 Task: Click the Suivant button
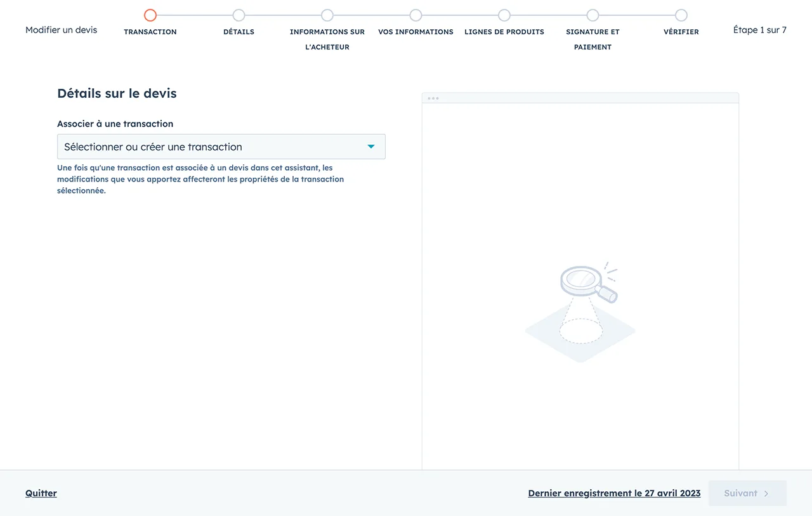point(747,493)
